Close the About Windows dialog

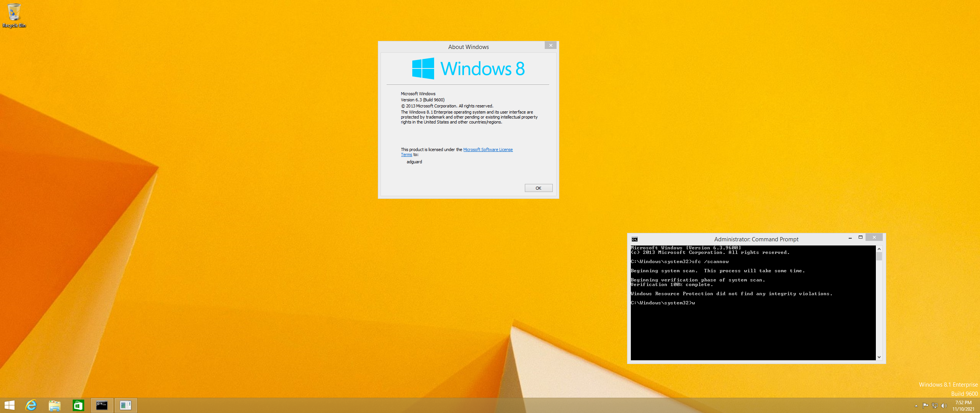coord(550,46)
